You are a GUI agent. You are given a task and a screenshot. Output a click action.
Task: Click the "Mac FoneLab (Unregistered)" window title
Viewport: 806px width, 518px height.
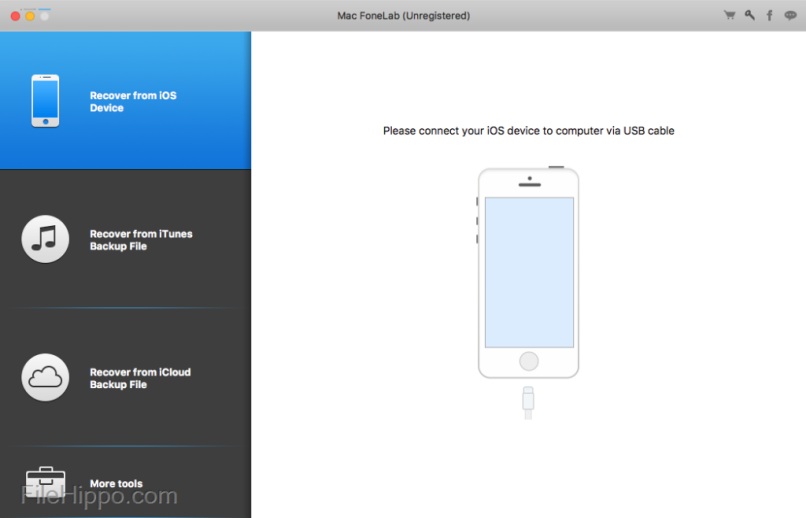tap(403, 16)
